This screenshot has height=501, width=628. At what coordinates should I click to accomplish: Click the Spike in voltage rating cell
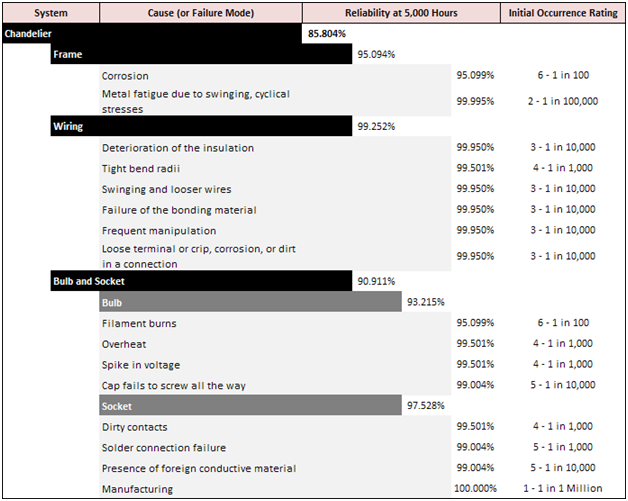[563, 364]
